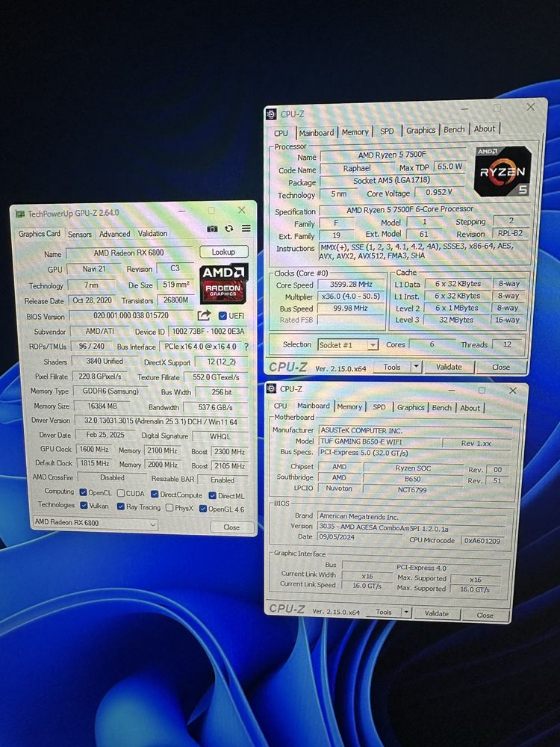The image size is (560, 747).
Task: Click Tools button in lower CPU-Z
Action: (384, 612)
